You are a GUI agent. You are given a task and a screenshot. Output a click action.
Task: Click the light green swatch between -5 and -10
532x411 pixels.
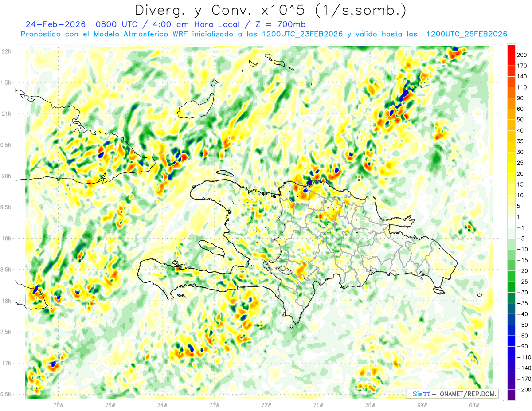(x=511, y=244)
